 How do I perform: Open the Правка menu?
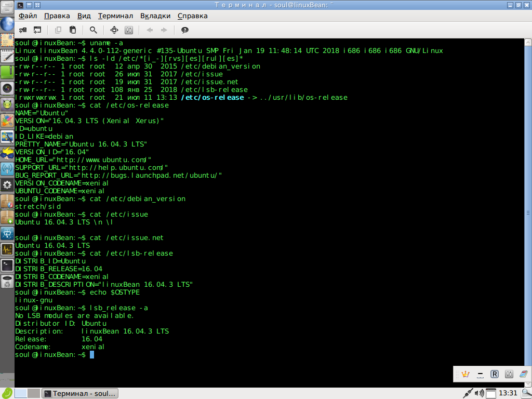tap(57, 16)
